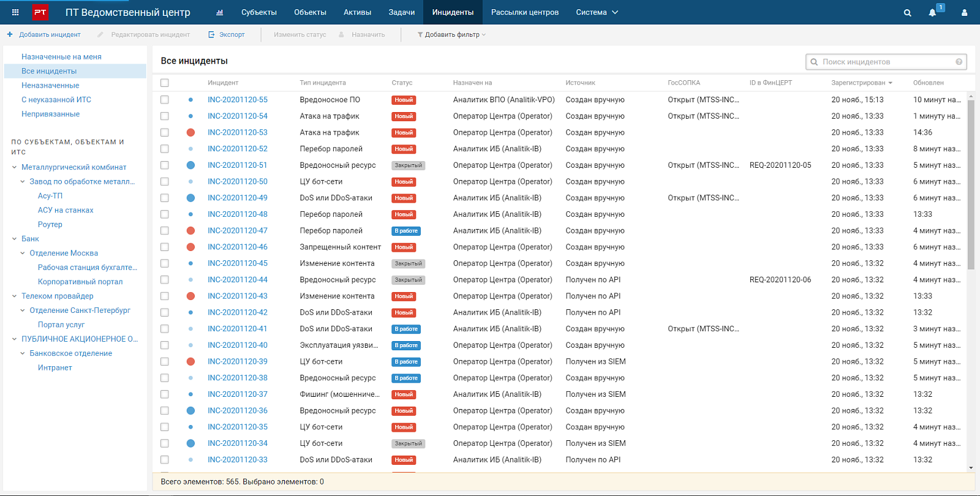Collapse the Банковское отделение tree node
The width and height of the screenshot is (980, 496).
pos(23,353)
